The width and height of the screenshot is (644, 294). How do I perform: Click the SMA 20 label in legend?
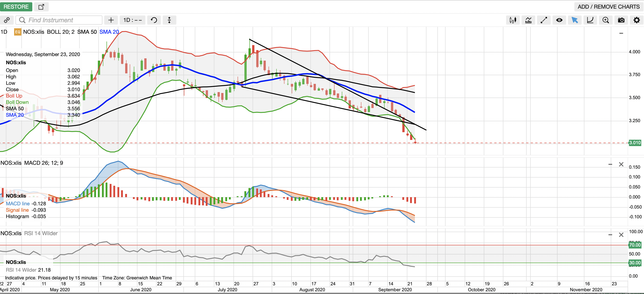[109, 32]
